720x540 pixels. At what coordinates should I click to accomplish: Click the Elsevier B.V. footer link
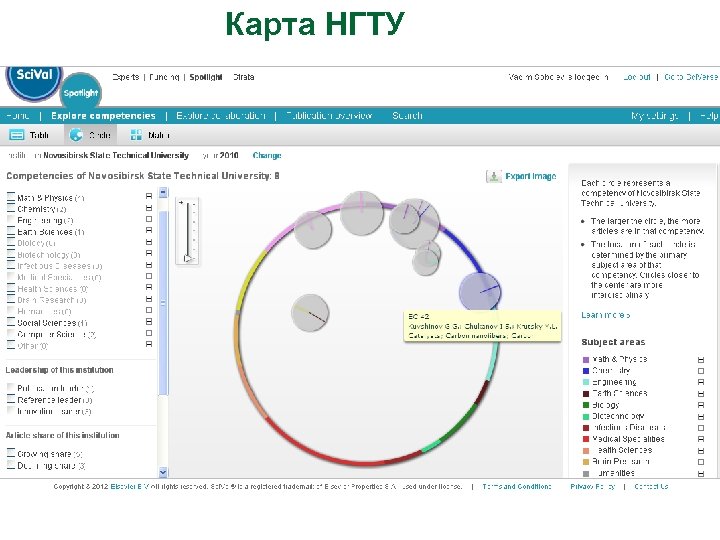(x=129, y=486)
